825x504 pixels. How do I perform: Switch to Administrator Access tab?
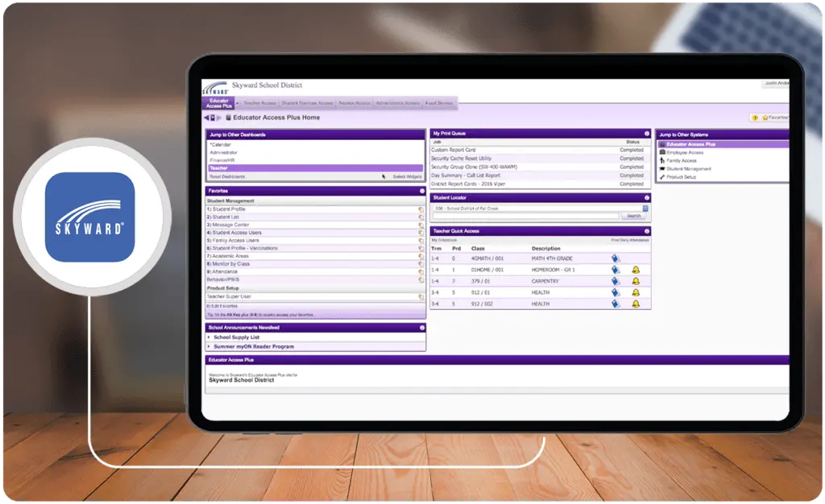(398, 103)
